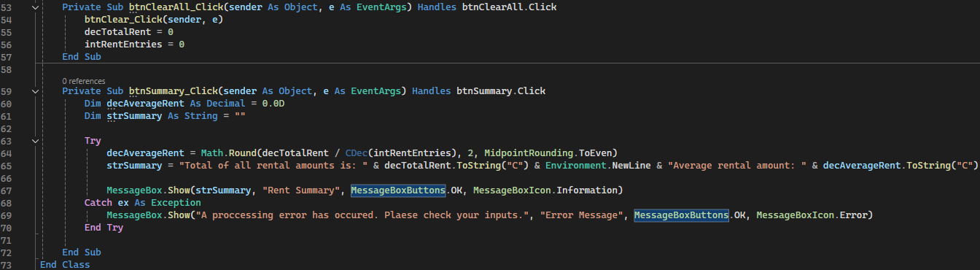The image size is (980, 270).
Task: Click 'End Sub' on line 72
Action: [82, 252]
